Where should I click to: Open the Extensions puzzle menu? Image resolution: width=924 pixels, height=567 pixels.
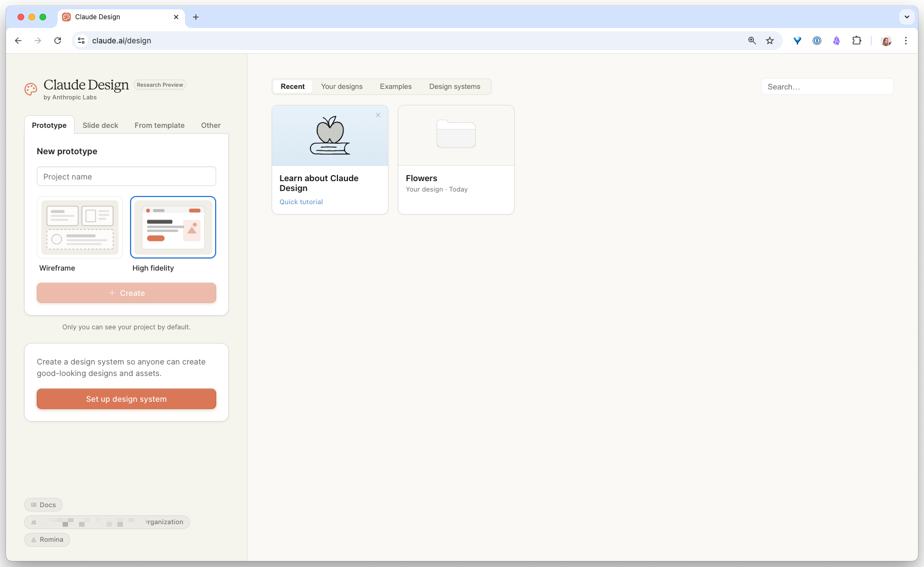(857, 41)
